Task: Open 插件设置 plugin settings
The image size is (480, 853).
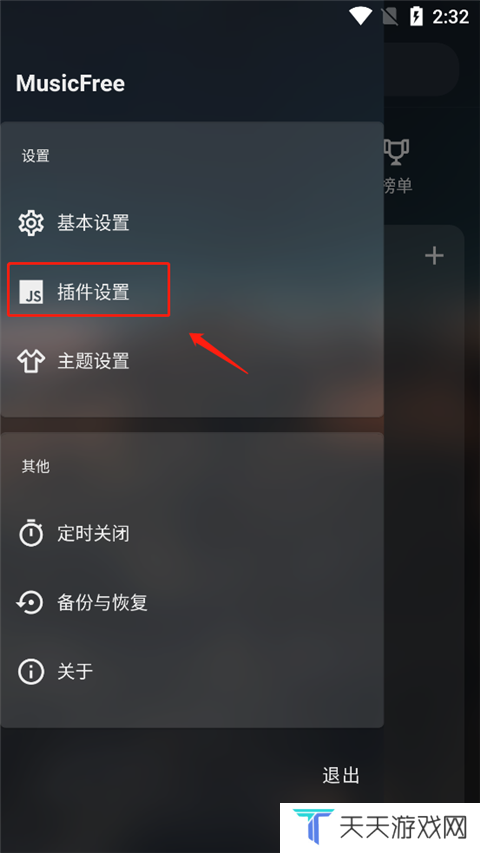Action: [x=192, y=292]
